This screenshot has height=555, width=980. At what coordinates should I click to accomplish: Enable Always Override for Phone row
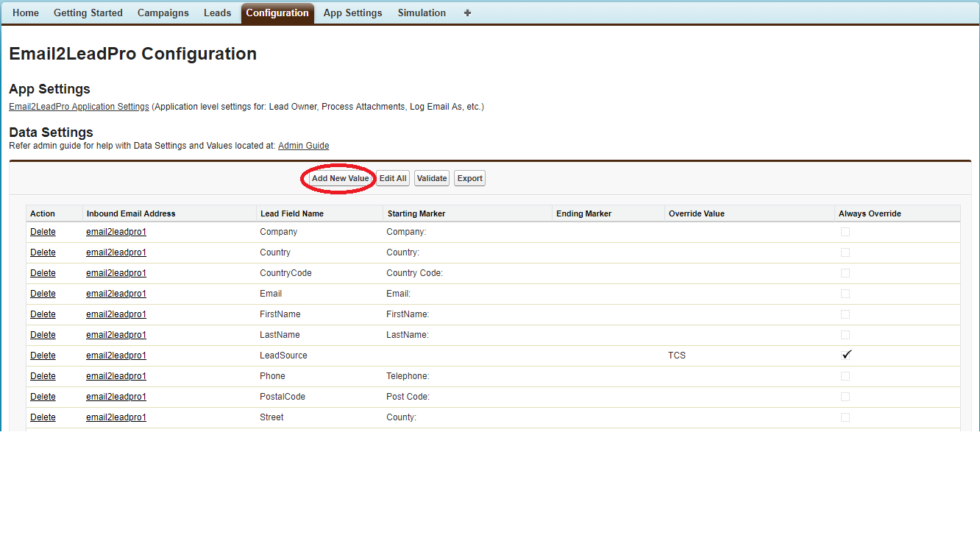coord(845,376)
